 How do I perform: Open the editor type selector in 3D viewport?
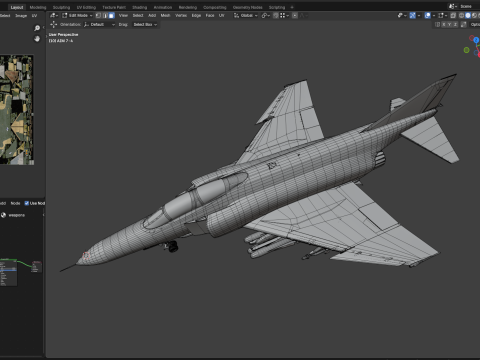click(x=54, y=15)
